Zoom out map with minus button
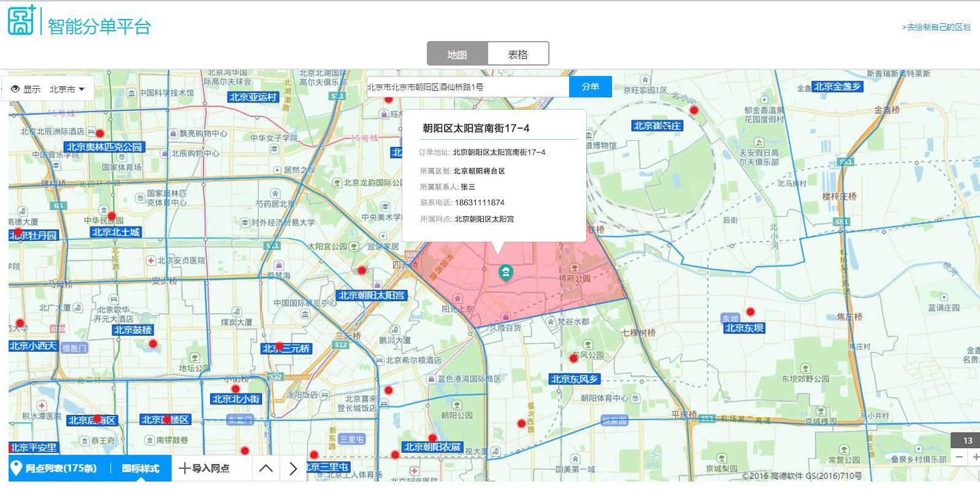Image resolution: width=980 pixels, height=489 pixels. pos(959,457)
